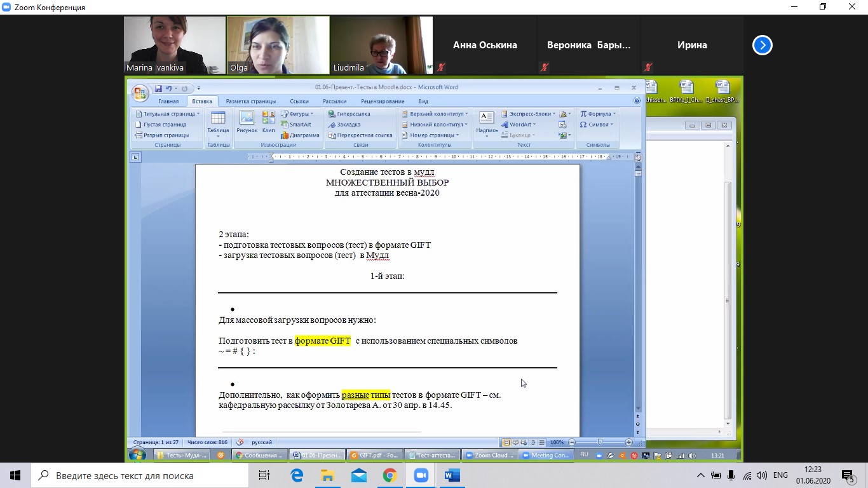Click Сообщения Chrome shared taskbar button
This screenshot has width=868, height=488.
coord(259,455)
